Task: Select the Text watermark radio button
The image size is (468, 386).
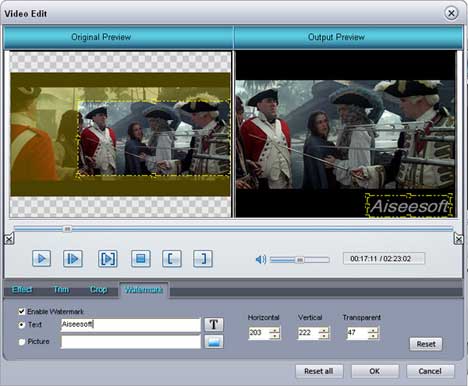Action: (22, 325)
